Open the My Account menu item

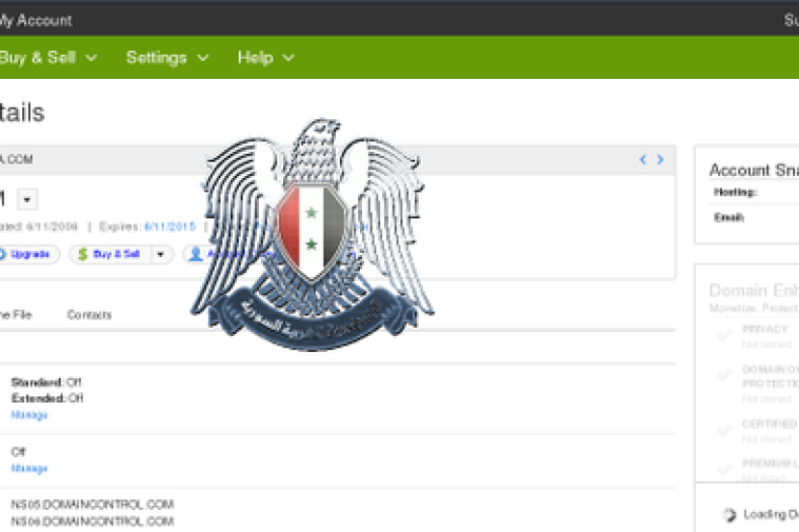click(x=35, y=19)
